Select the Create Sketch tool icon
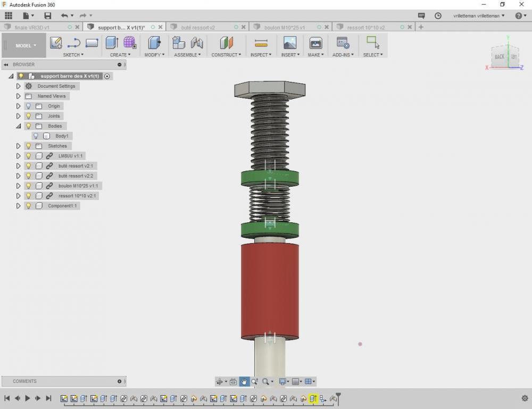 (56, 43)
